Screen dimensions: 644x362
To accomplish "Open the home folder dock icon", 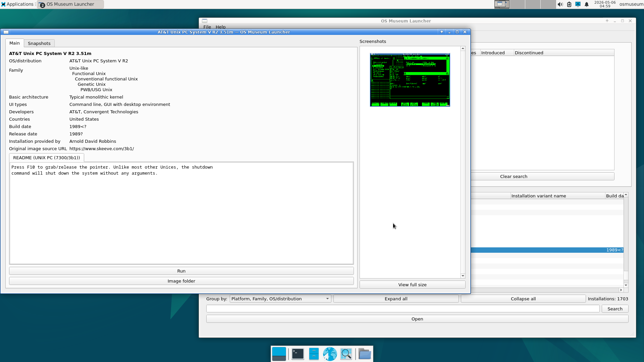I will coord(365,354).
